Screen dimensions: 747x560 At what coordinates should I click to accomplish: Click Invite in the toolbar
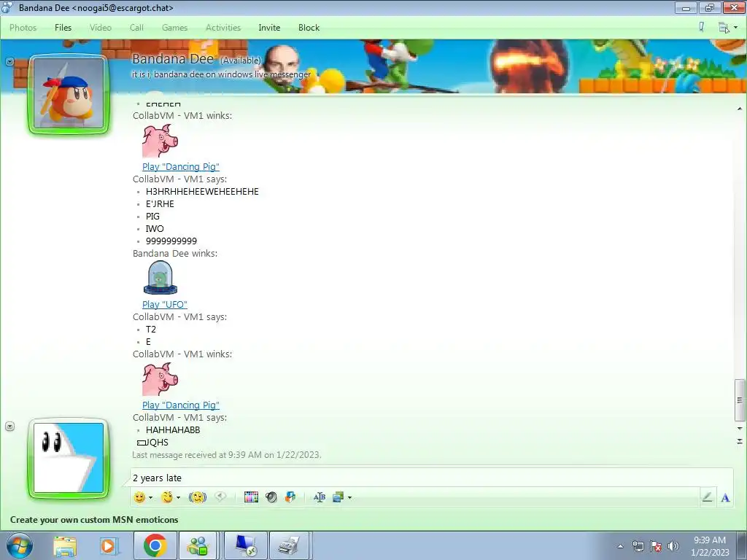(x=269, y=28)
